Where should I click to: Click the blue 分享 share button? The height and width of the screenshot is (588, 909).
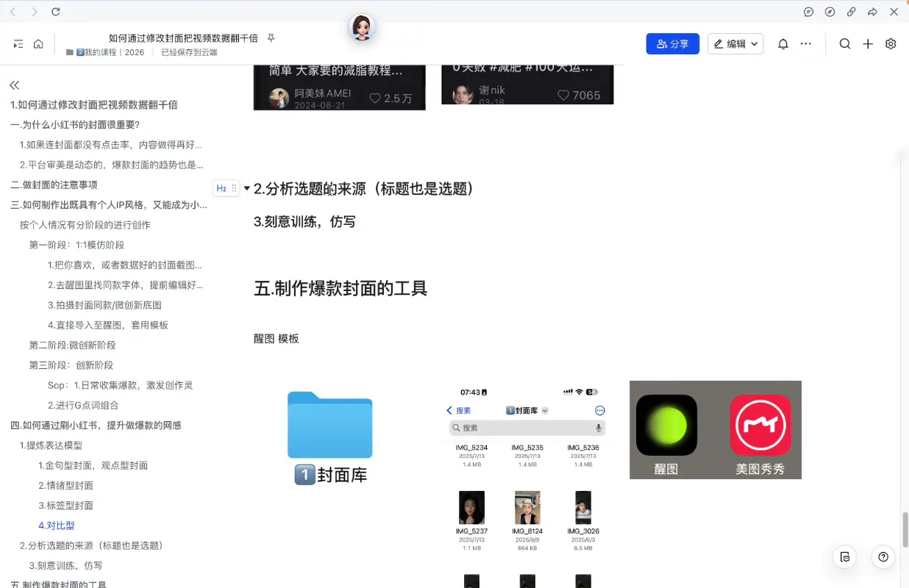(x=672, y=44)
